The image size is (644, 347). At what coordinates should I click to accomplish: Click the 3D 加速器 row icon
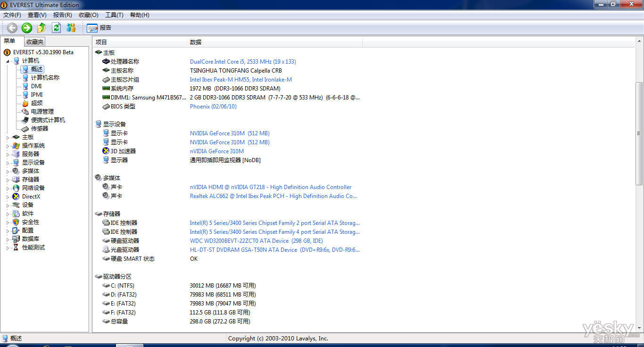106,151
